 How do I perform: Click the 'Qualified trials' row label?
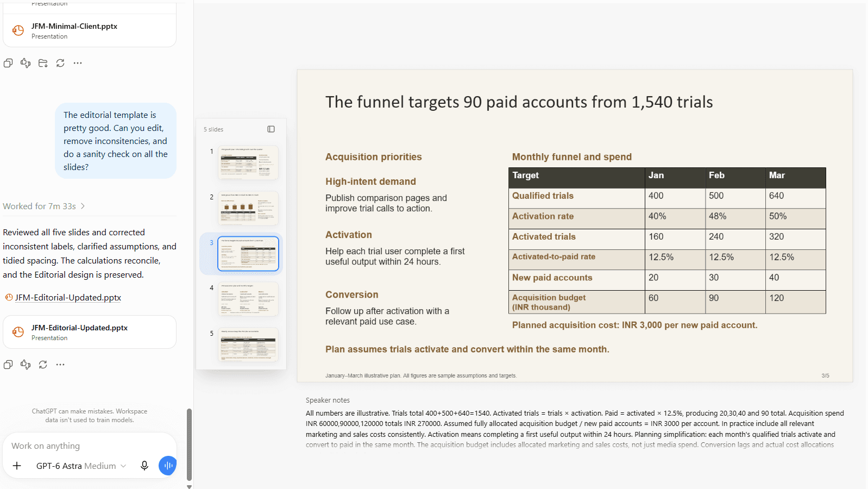(543, 196)
